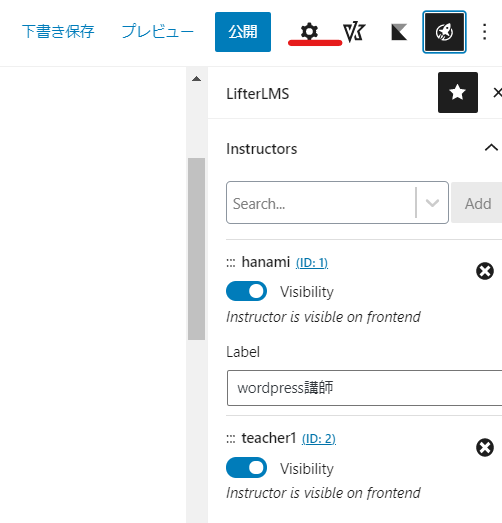This screenshot has height=523, width=502.
Task: Toggle Visibility for teacher1
Action: tap(246, 467)
